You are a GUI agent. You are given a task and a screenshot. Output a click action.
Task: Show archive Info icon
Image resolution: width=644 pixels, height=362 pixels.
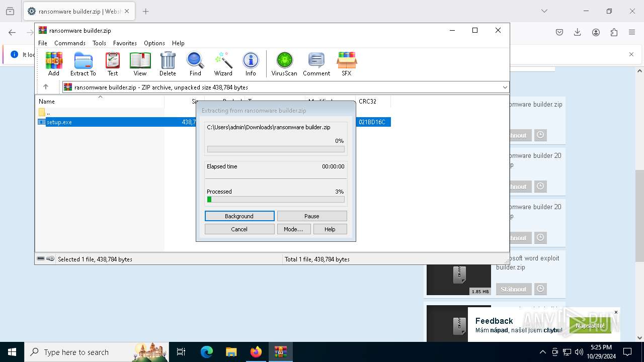click(251, 64)
